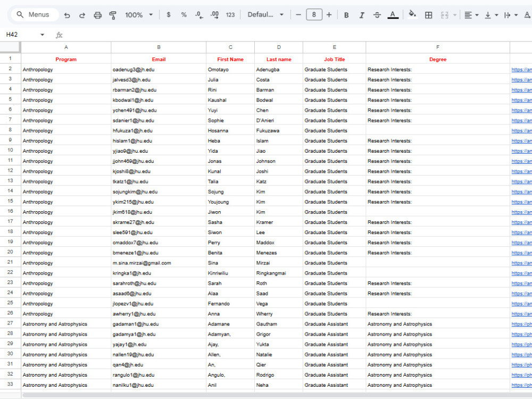The width and height of the screenshot is (532, 399).
Task: Select the Email header cell
Action: tap(159, 59)
